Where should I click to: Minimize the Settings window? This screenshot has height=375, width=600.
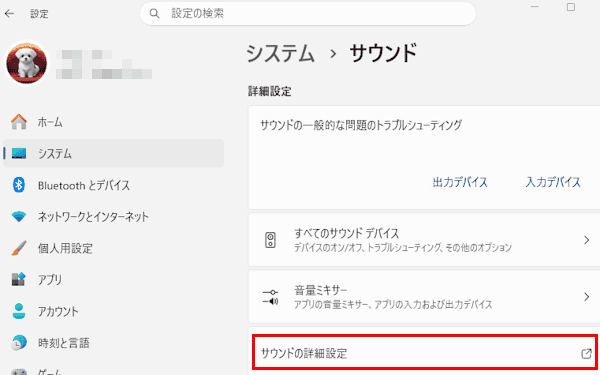(x=535, y=7)
